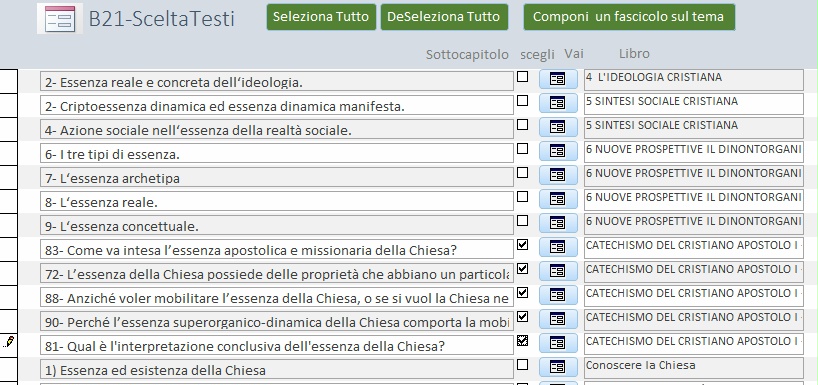
Task: Open Vai icon for L'essenza archetipa row
Action: (x=558, y=175)
